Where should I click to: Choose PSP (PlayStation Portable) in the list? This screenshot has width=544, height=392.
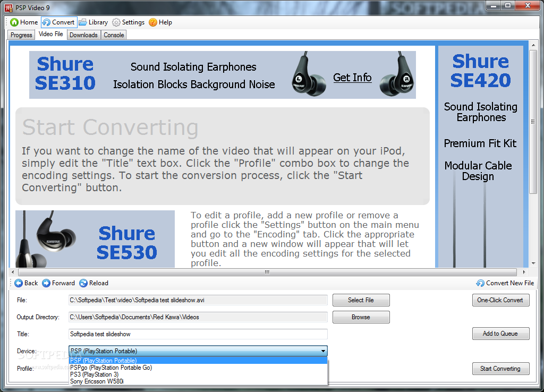click(198, 361)
